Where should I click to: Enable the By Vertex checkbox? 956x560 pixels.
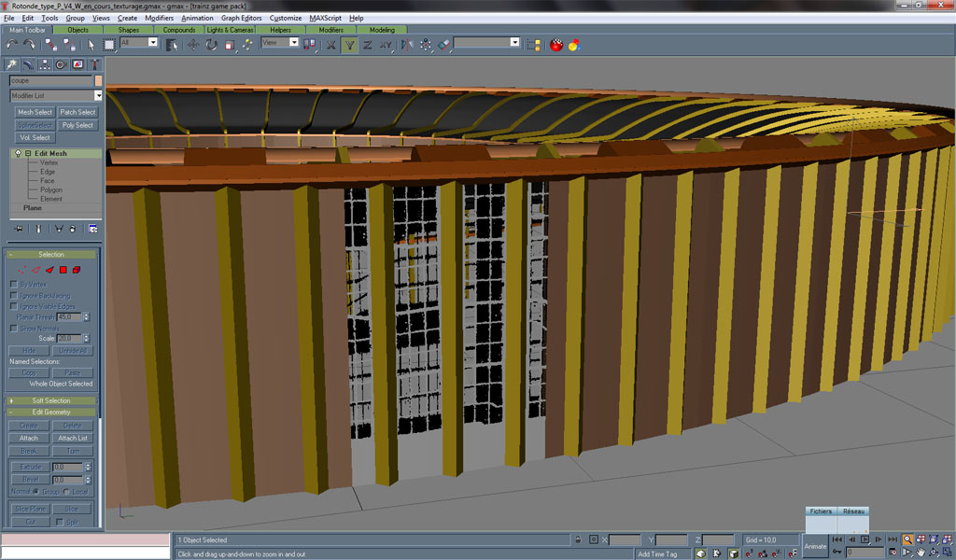coord(13,284)
